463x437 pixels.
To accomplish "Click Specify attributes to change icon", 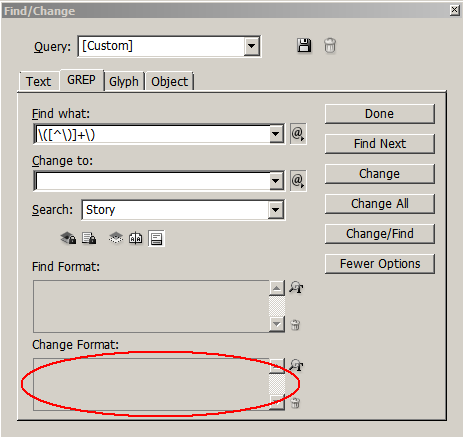I will click(x=296, y=365).
